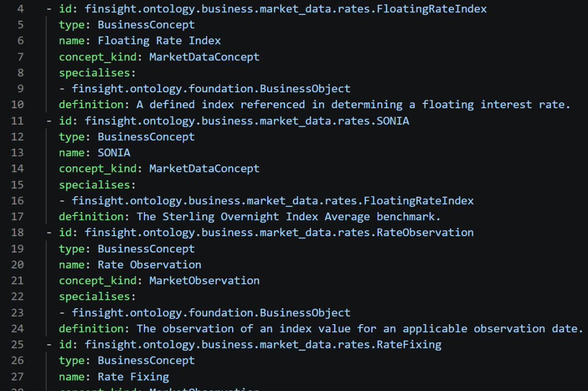This screenshot has height=391, width=588.
Task: Click 'MarketObservation' on line 21
Action: [x=204, y=281]
